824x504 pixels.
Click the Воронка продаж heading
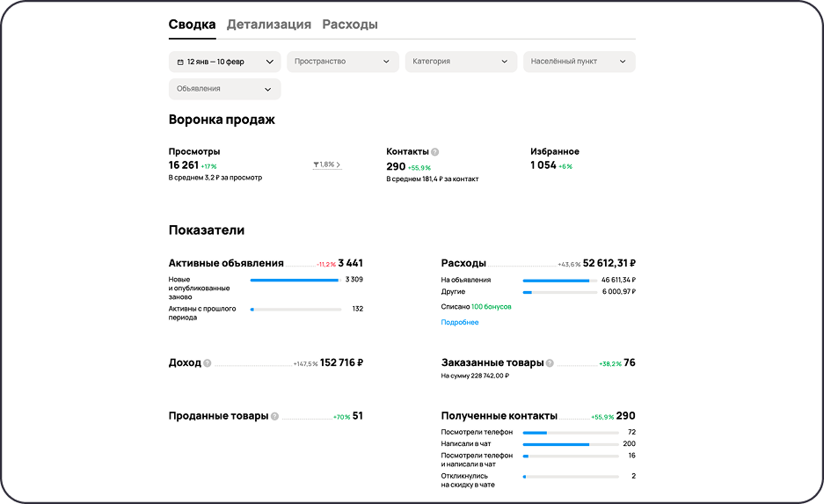pyautogui.click(x=222, y=120)
